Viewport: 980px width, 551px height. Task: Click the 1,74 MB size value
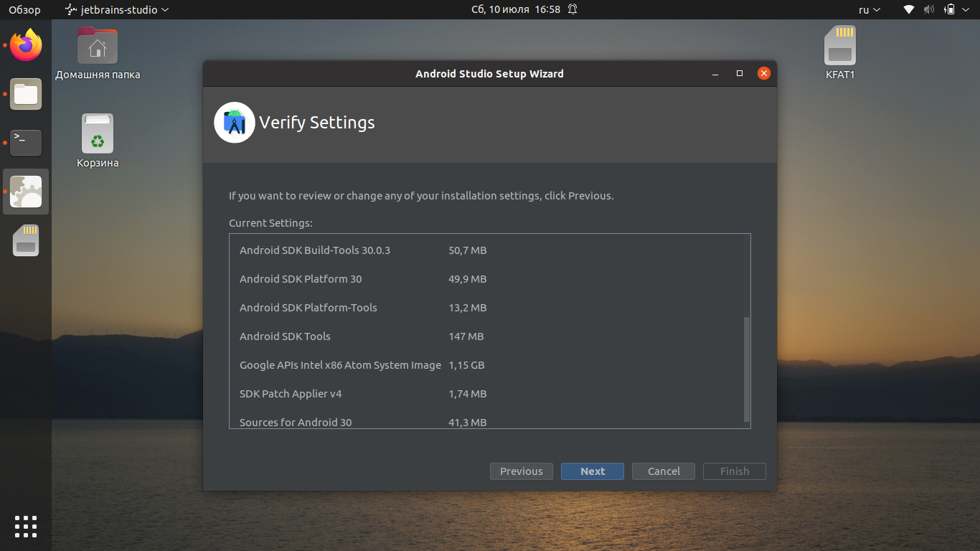pos(467,394)
